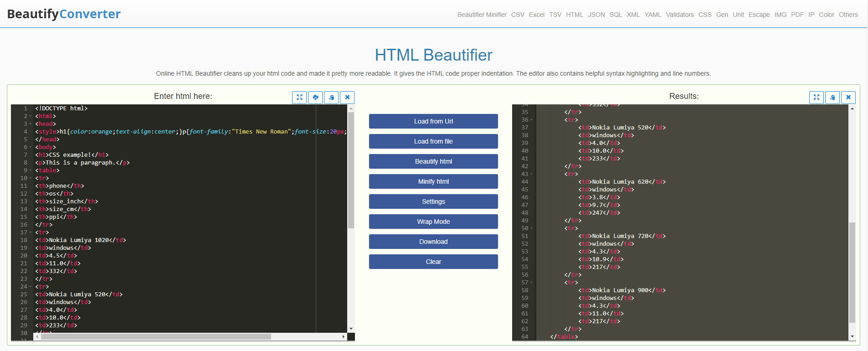Click the input editor scroll-right arrow

[344, 336]
